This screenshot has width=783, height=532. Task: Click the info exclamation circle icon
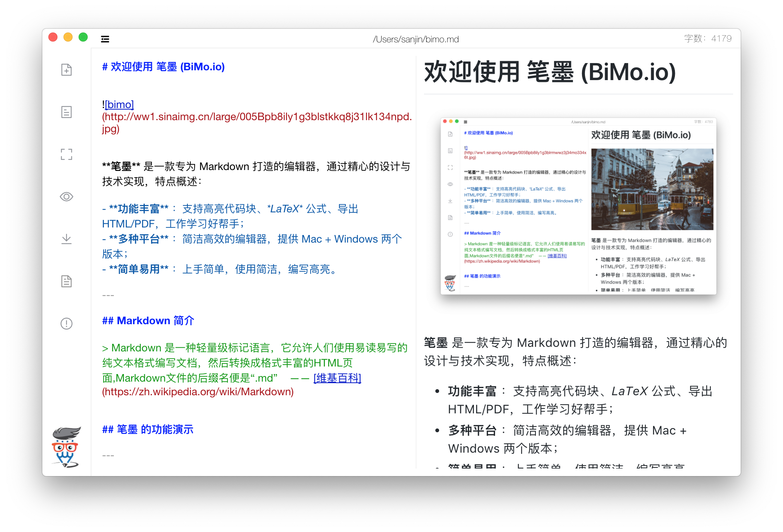pyautogui.click(x=67, y=323)
